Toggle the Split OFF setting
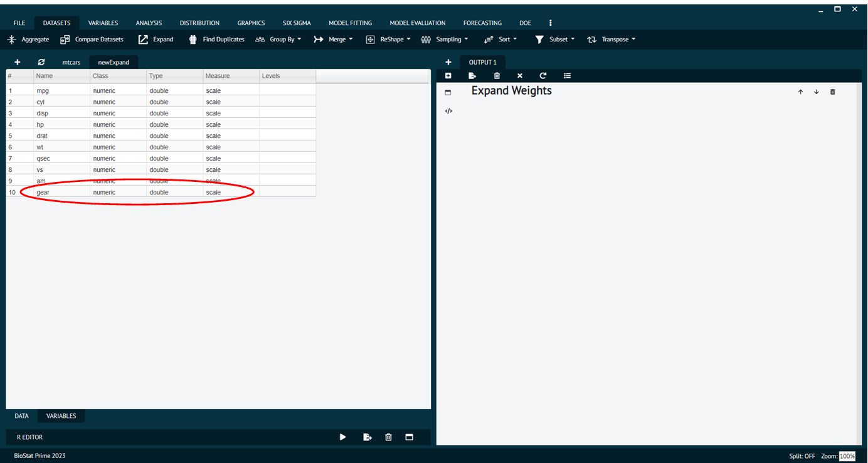This screenshot has height=463, width=868. click(x=802, y=456)
